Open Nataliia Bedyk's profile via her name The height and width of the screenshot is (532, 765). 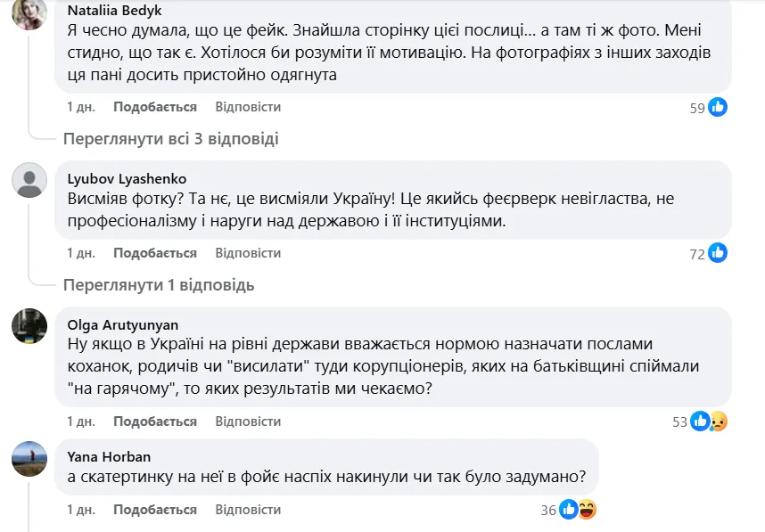pyautogui.click(x=115, y=12)
